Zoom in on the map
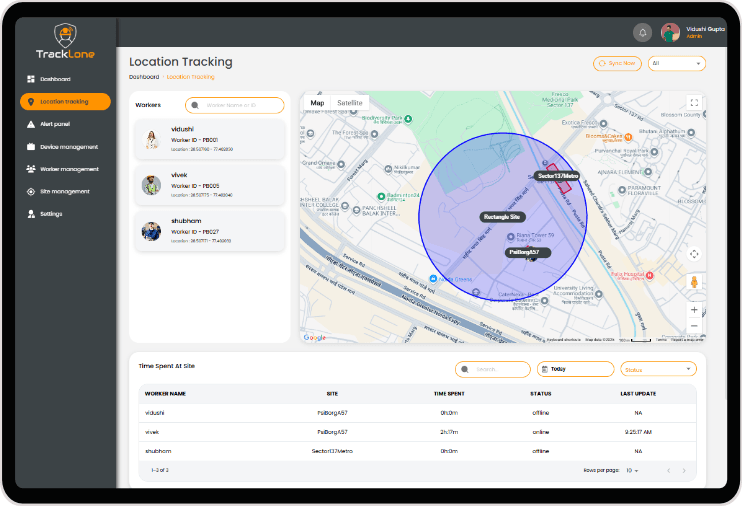This screenshot has height=506, width=742. [694, 310]
